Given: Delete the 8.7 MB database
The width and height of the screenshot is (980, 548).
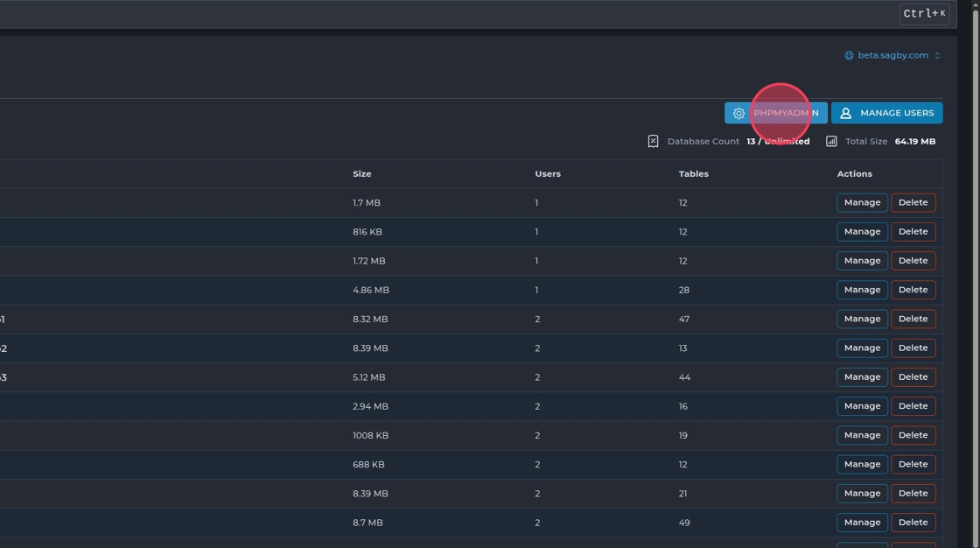Looking at the screenshot, I should tap(913, 523).
